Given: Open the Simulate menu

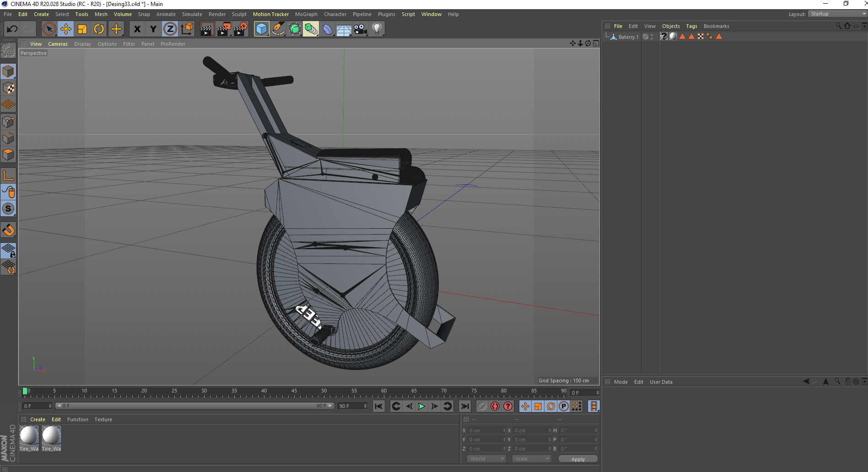Looking at the screenshot, I should click(192, 14).
